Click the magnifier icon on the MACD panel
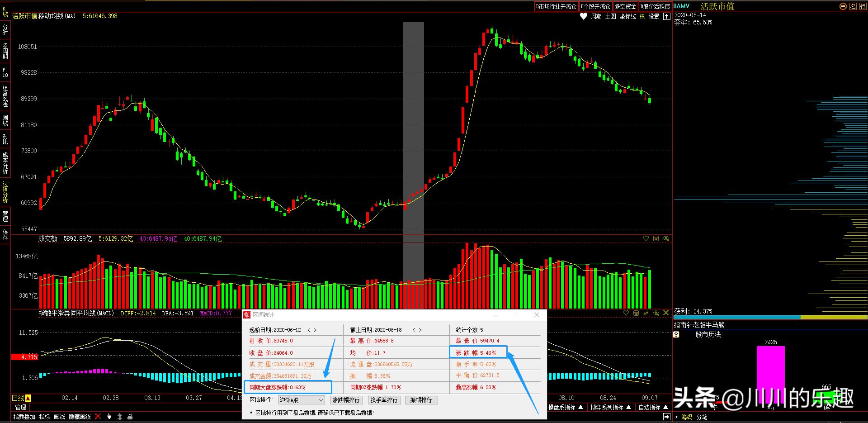This screenshot has width=868, height=423. (656, 313)
